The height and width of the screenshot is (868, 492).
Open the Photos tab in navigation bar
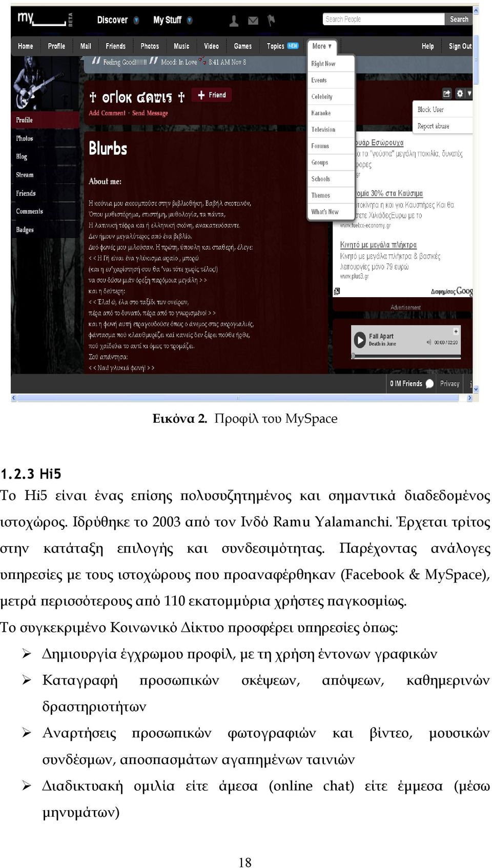tap(150, 46)
